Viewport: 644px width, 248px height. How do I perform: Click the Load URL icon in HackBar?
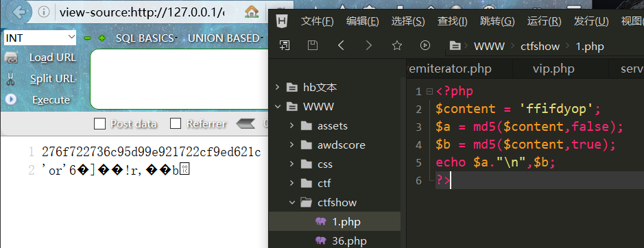coord(11,58)
